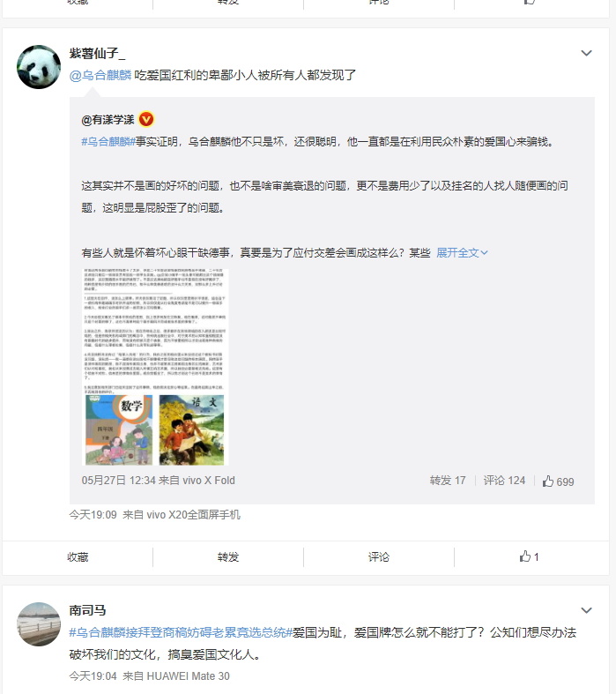Screen dimensions: 616x694
Task: Open the attached textbook covers image thumbnail
Action: click(155, 367)
